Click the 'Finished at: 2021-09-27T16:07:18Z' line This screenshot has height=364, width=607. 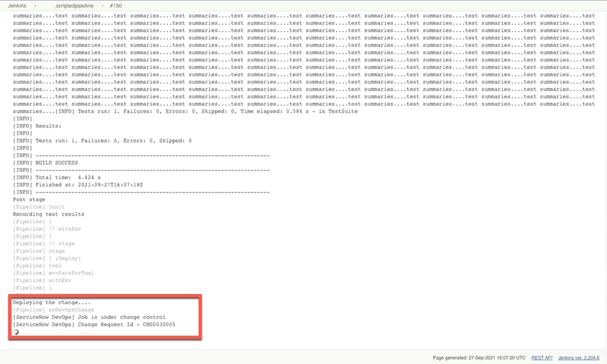coord(78,185)
